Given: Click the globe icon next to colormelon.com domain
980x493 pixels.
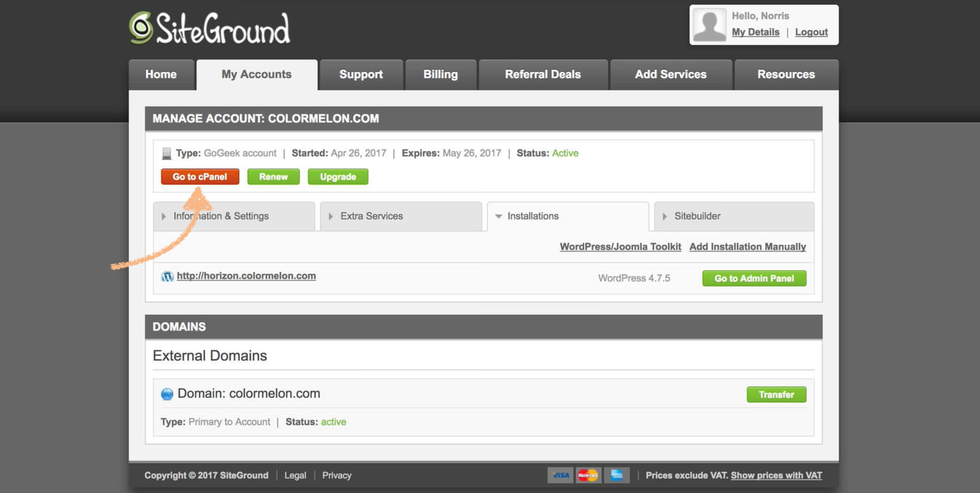Looking at the screenshot, I should [167, 394].
